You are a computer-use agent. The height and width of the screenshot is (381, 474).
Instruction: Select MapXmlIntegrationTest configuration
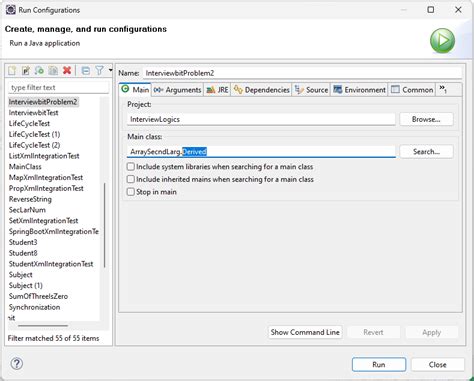(46, 177)
